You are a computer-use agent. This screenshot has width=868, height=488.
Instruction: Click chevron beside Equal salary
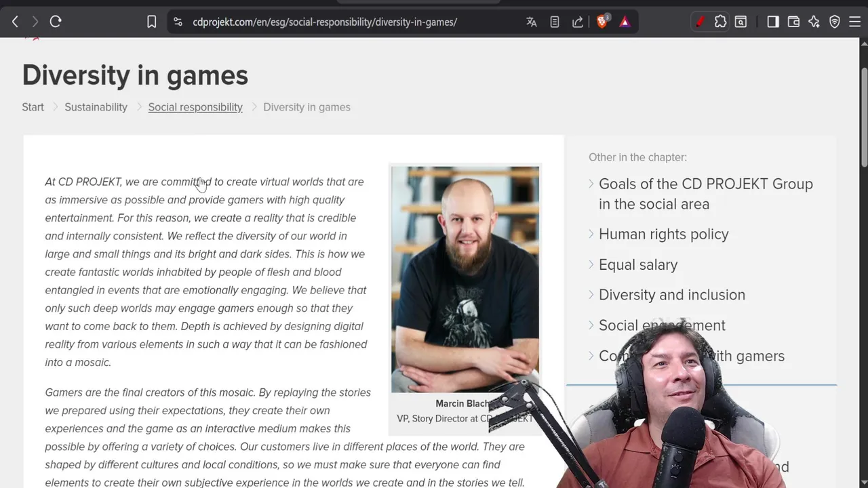click(x=591, y=264)
